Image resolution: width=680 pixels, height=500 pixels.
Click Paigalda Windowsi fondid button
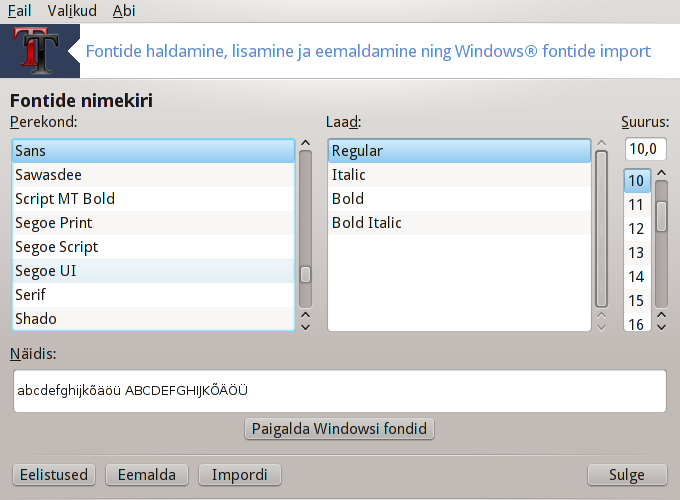click(x=339, y=429)
